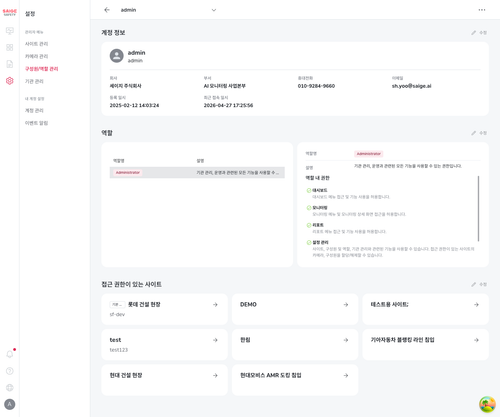Click arrow on 한림 site card

click(346, 340)
